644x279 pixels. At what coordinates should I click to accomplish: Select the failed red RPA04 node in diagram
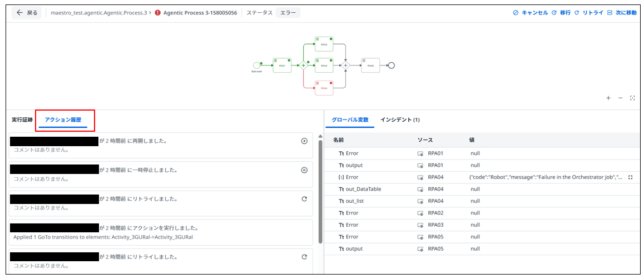324,87
